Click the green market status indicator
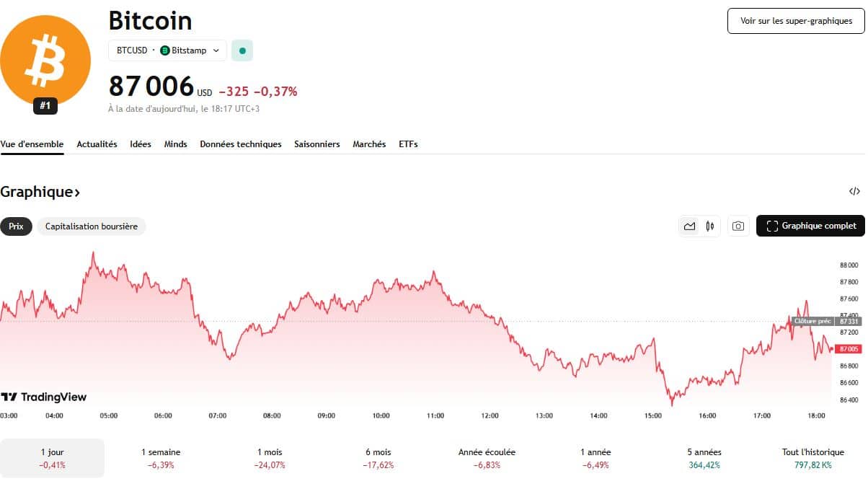The width and height of the screenshot is (868, 489). [x=242, y=51]
